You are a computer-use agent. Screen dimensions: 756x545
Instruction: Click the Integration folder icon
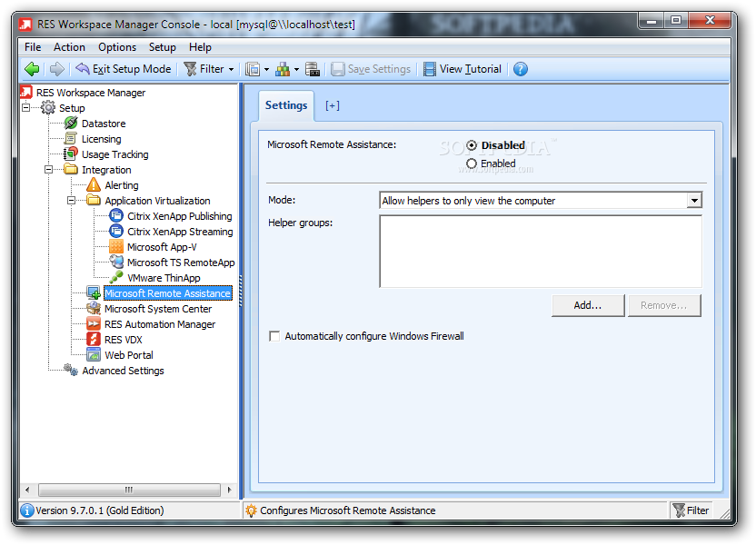(x=71, y=169)
